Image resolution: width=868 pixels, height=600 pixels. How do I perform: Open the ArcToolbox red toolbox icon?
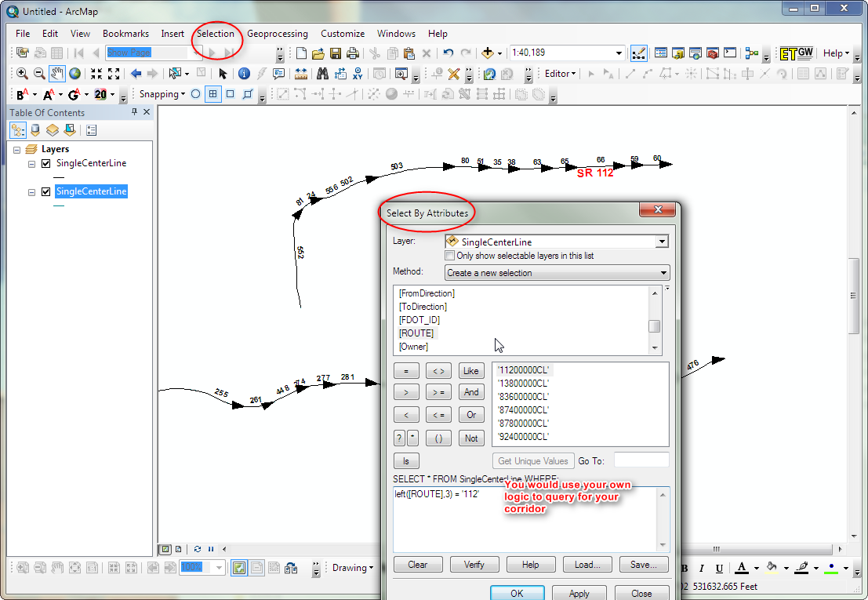pyautogui.click(x=713, y=53)
